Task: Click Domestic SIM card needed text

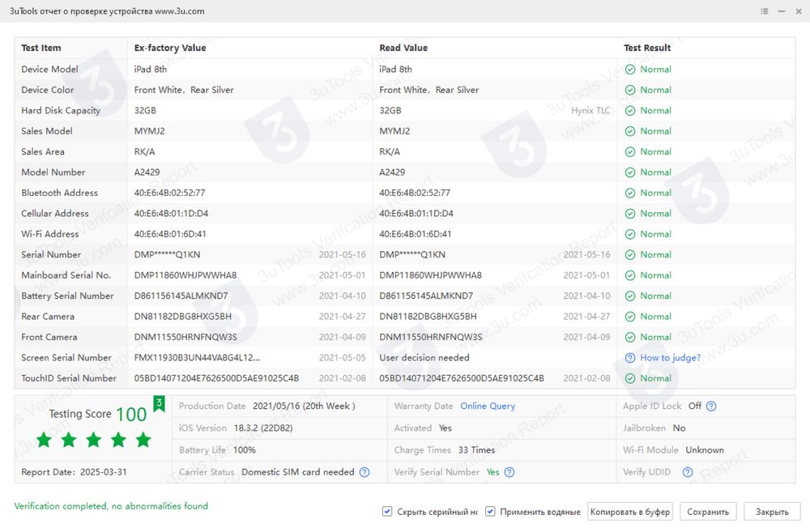Action: 297,472
